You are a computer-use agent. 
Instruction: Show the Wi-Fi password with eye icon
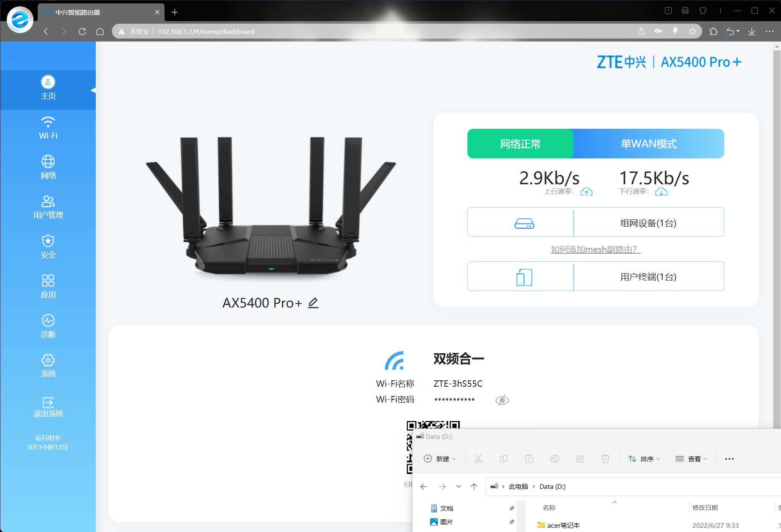[x=502, y=400]
